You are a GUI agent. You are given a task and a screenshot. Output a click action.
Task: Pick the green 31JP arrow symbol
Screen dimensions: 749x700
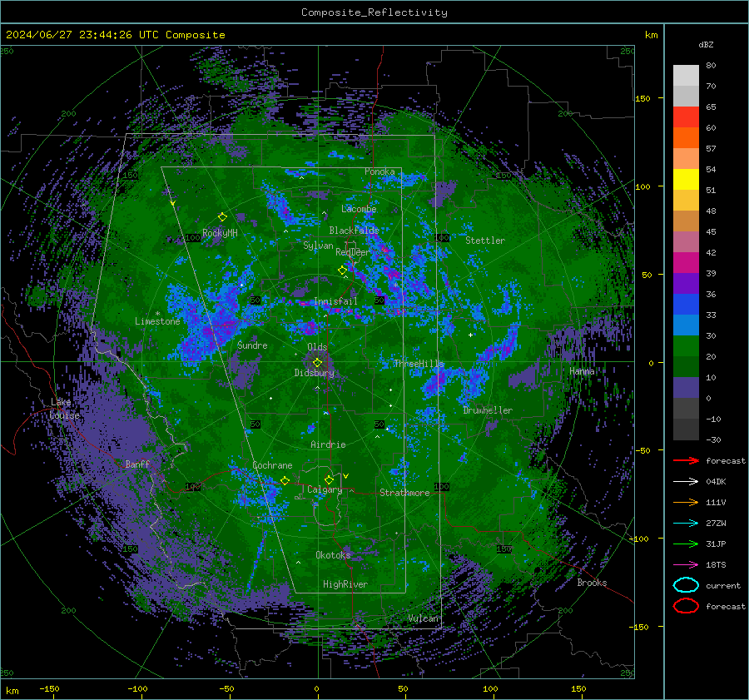click(x=686, y=544)
